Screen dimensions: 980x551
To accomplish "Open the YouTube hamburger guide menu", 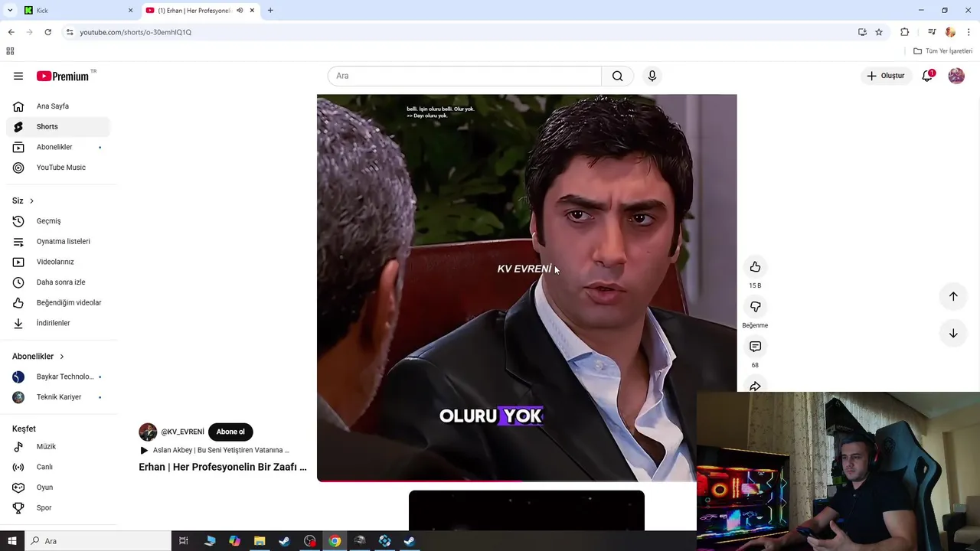I will 18,76.
